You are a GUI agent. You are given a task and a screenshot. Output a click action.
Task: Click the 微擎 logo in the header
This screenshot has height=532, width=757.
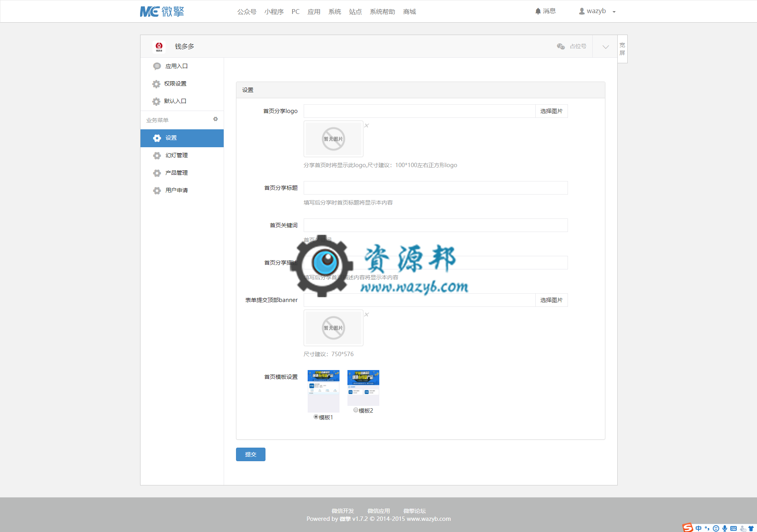click(162, 12)
